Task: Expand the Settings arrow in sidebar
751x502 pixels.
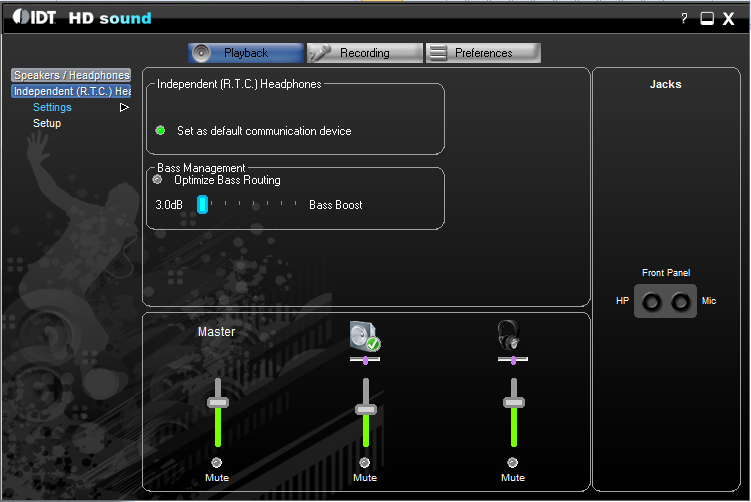Action: (125, 107)
